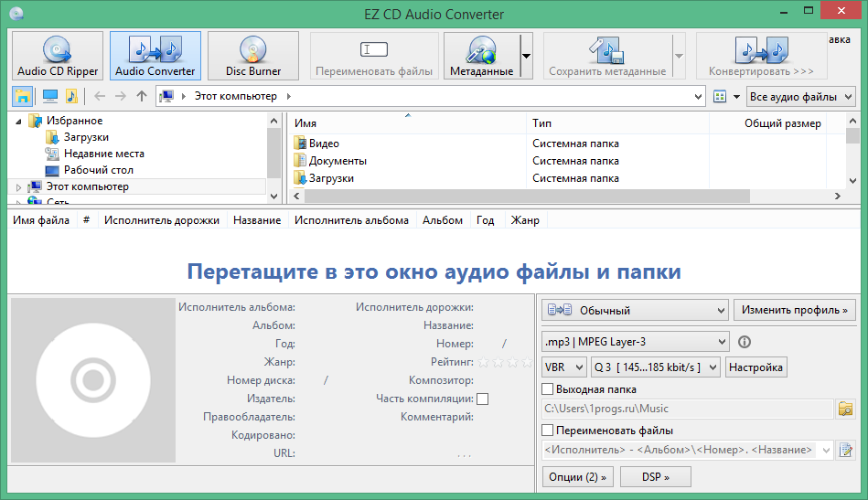This screenshot has height=500, width=868.
Task: Go back with the left arrow
Action: click(100, 96)
